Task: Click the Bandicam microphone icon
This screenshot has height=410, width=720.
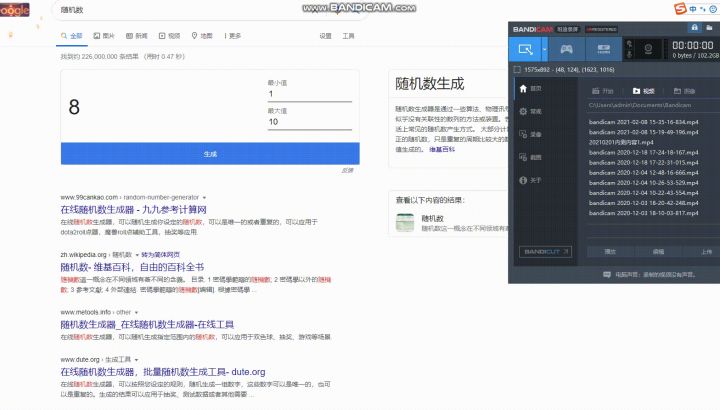Action: coord(630,55)
